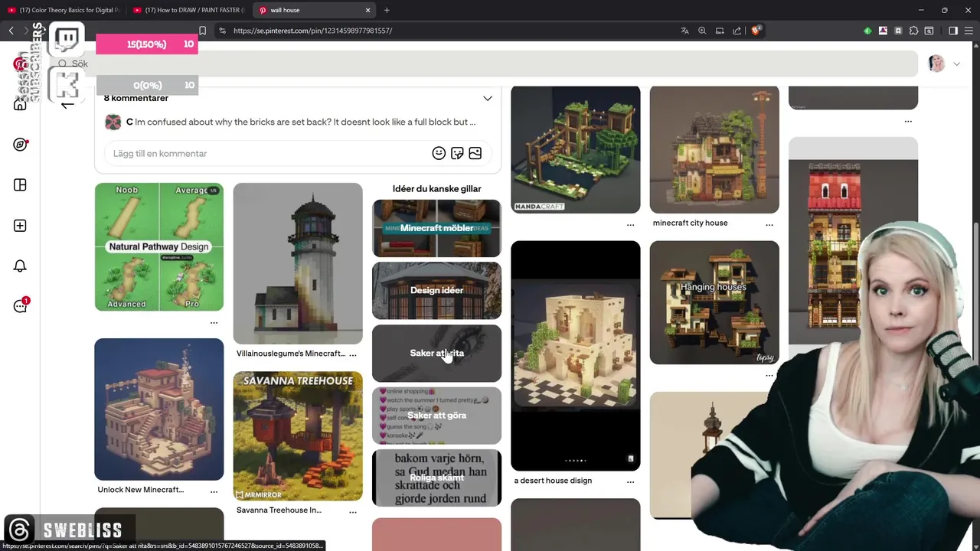
Task: Click the zoom magnifier in address bar
Action: point(702,31)
